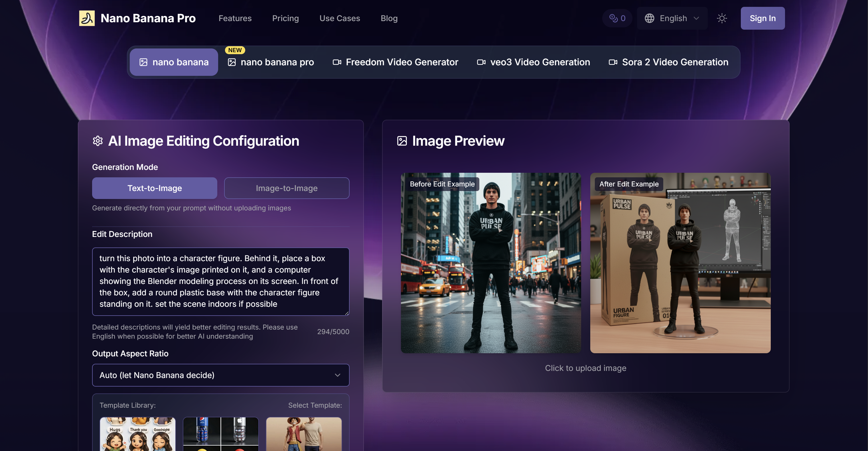Click the gear icon next to AI Image Editing Configuration

pyautogui.click(x=98, y=141)
